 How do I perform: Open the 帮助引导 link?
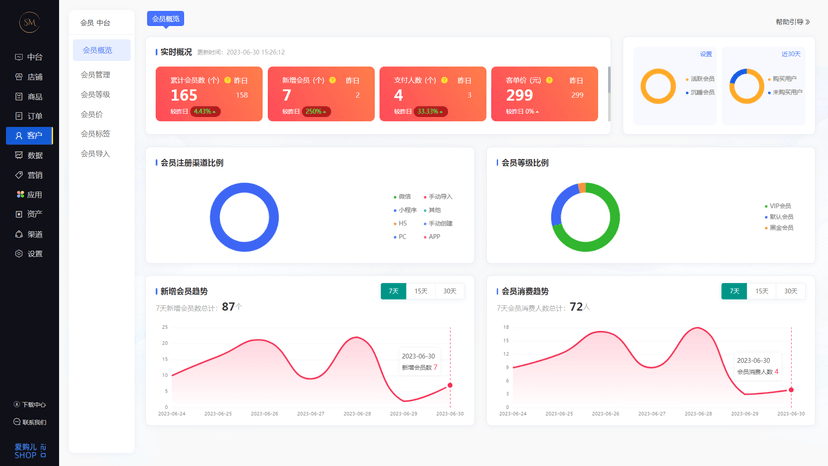pyautogui.click(x=792, y=22)
